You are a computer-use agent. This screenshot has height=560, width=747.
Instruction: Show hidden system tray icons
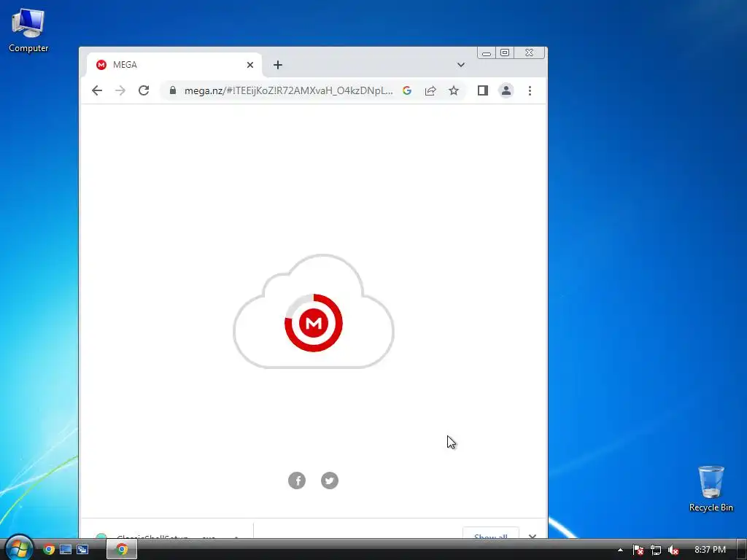(x=620, y=550)
